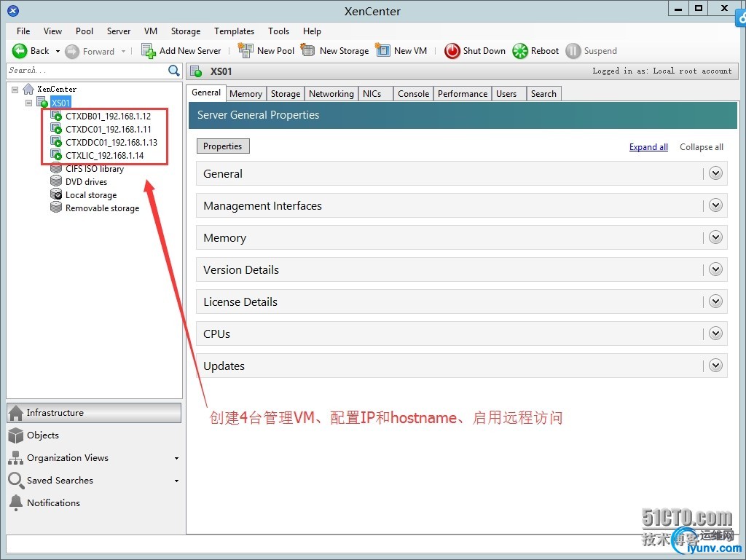Open the Organization Views dropdown arrow

(176, 458)
